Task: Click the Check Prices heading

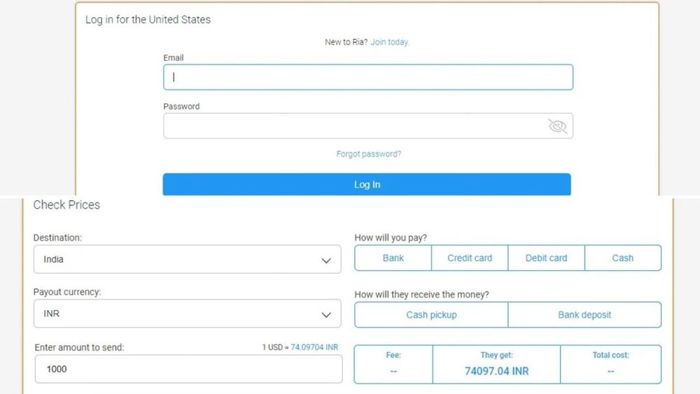Action: pos(67,205)
